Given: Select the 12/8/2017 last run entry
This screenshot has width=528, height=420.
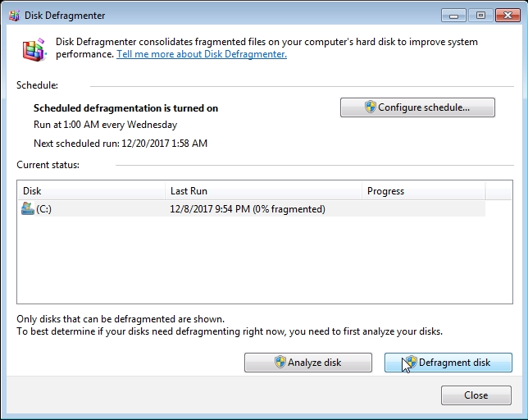Looking at the screenshot, I should [x=248, y=209].
